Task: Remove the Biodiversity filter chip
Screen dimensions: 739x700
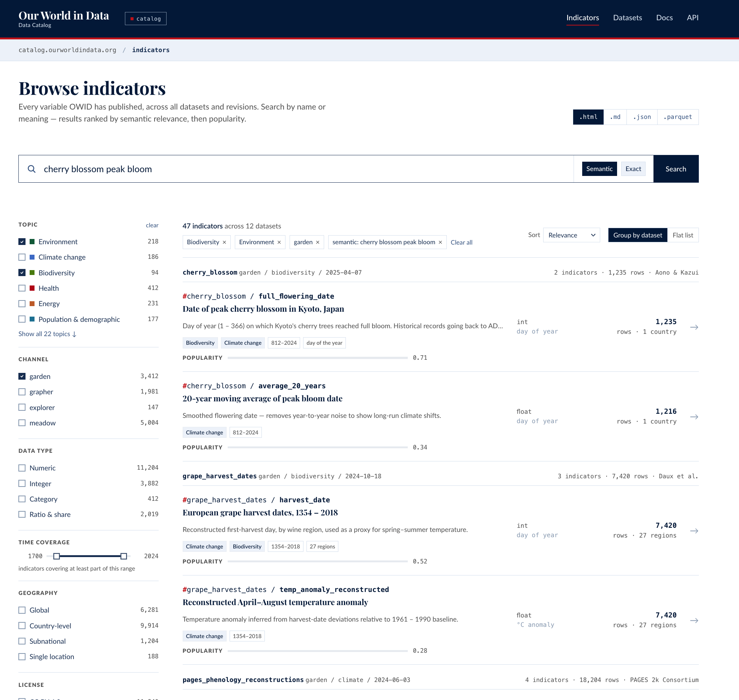Action: [x=224, y=242]
